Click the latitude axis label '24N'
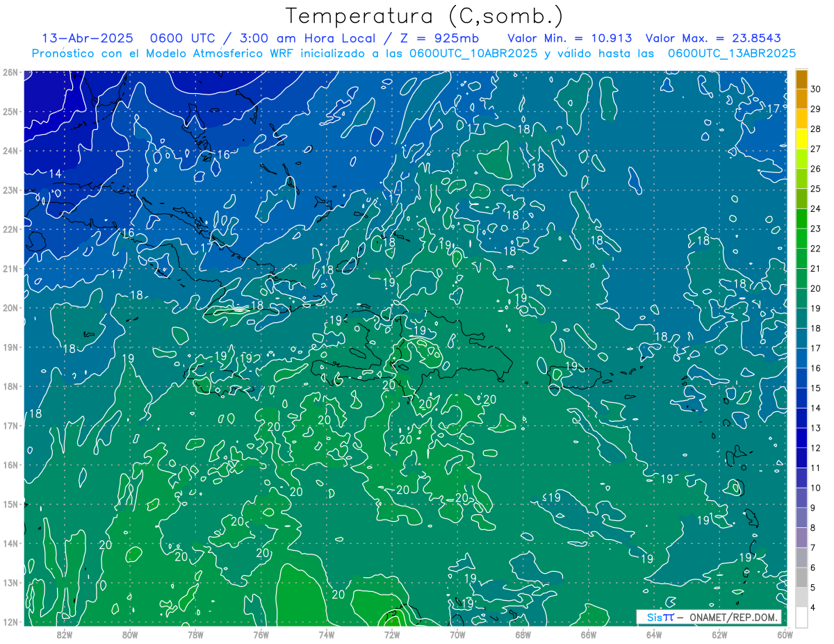 tap(10, 151)
